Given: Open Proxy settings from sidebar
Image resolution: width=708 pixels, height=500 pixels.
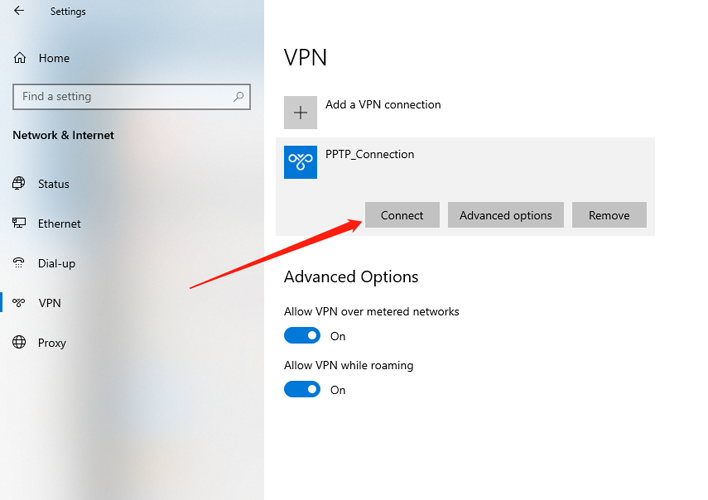Looking at the screenshot, I should (52, 343).
